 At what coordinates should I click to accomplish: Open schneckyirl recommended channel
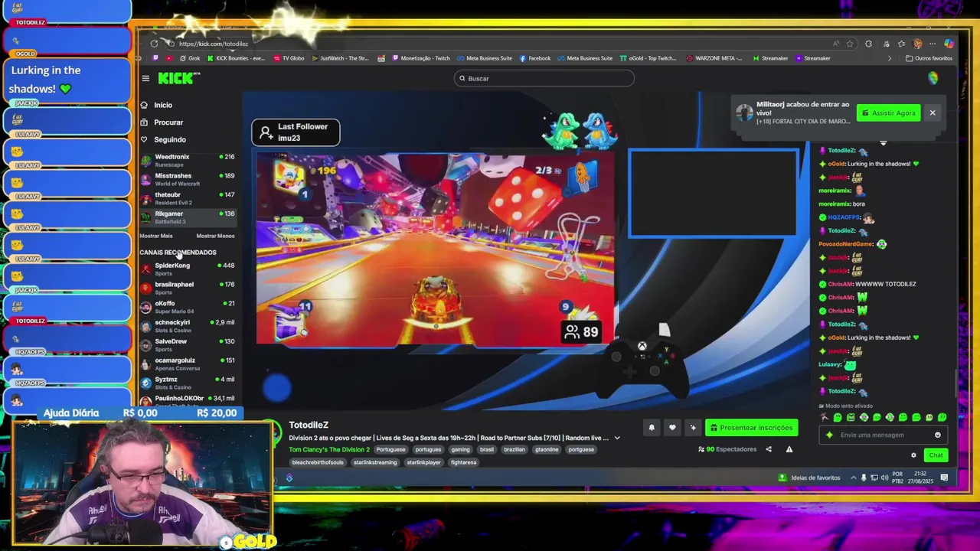coord(188,326)
